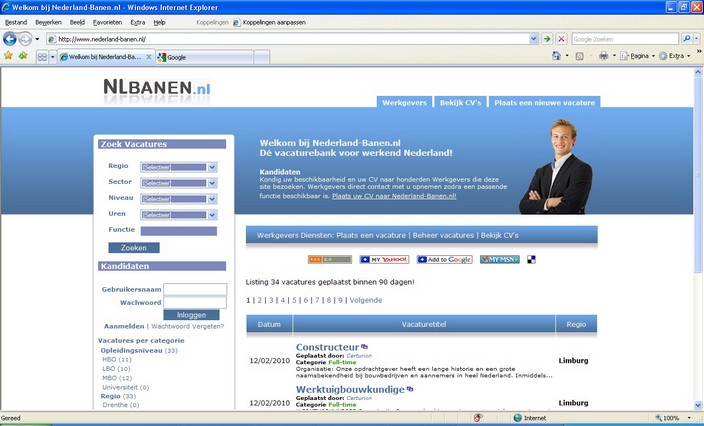This screenshot has height=426, width=704.
Task: Filter by MBO (12) category
Action: tap(117, 378)
